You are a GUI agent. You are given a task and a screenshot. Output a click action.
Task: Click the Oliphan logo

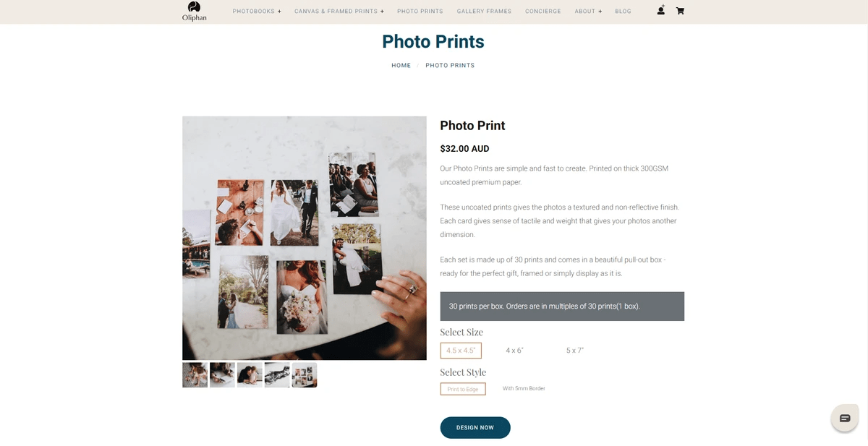click(x=194, y=12)
